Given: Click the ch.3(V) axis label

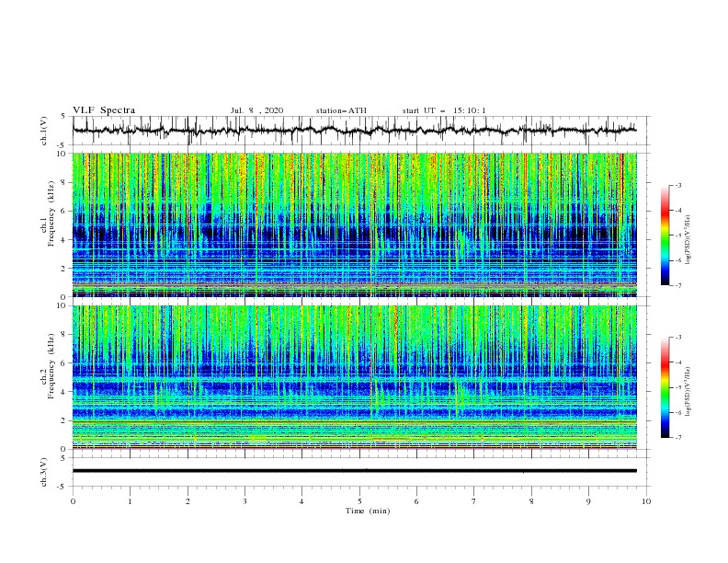Looking at the screenshot, I should 44,473.
